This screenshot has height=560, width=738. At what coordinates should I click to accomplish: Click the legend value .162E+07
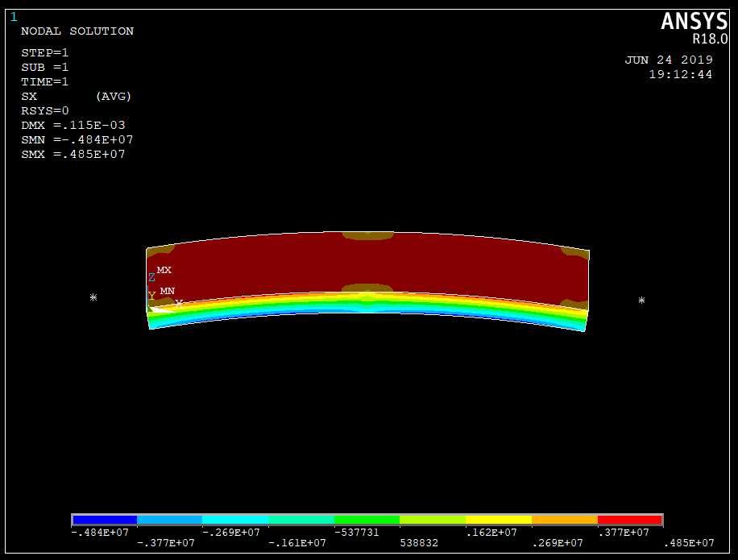point(491,533)
